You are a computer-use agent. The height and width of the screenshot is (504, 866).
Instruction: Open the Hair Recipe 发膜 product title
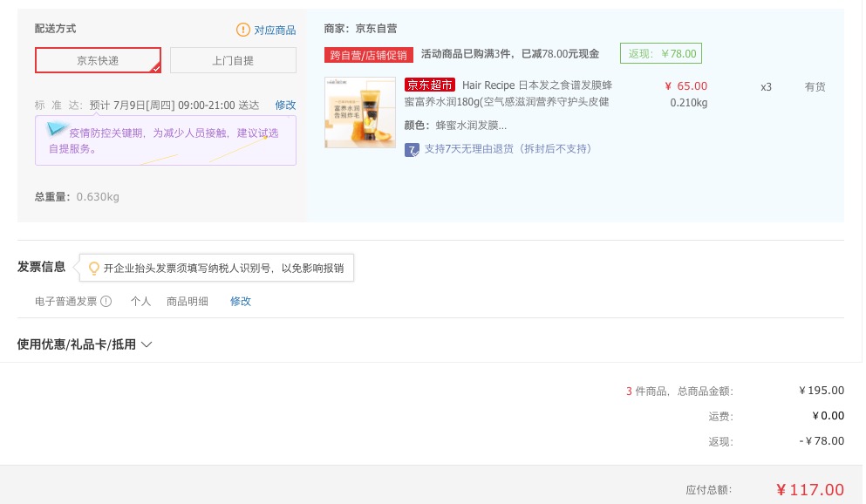508,93
